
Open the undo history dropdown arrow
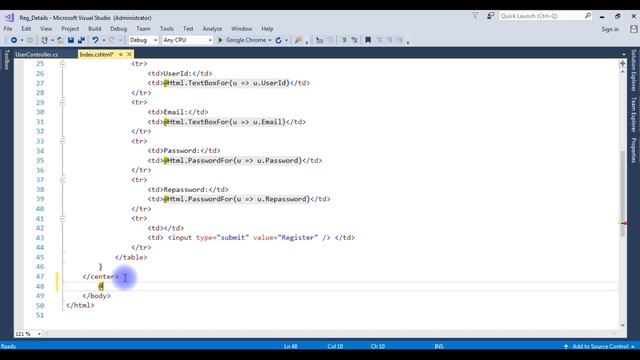[x=104, y=40]
